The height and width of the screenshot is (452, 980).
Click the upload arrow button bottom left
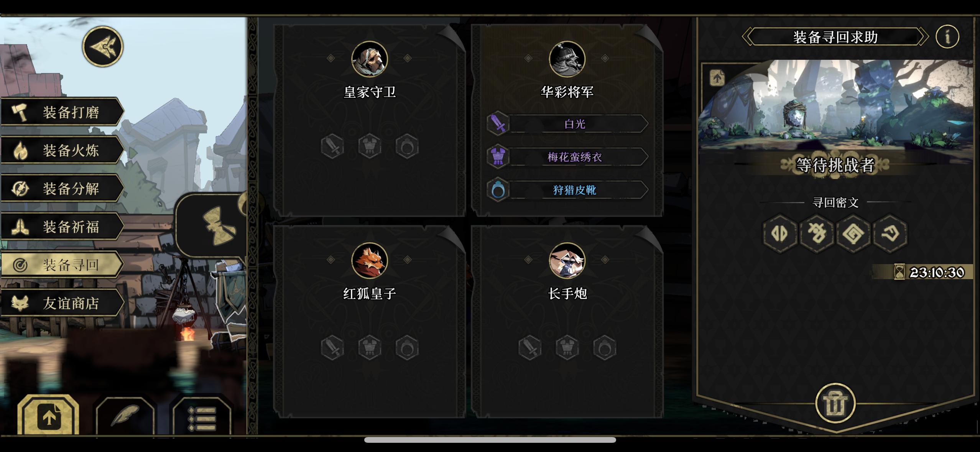coord(48,416)
